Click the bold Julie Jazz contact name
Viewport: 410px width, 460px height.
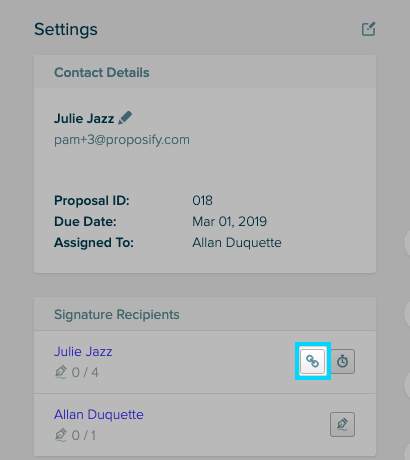[84, 118]
